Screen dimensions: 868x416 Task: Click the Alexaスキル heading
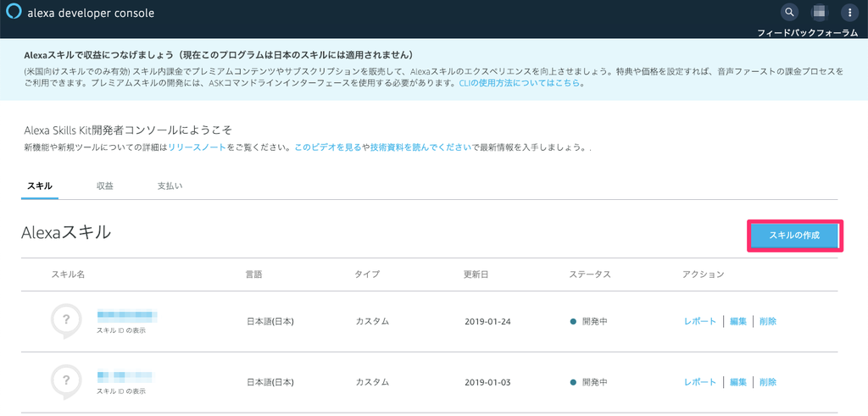pyautogui.click(x=66, y=233)
